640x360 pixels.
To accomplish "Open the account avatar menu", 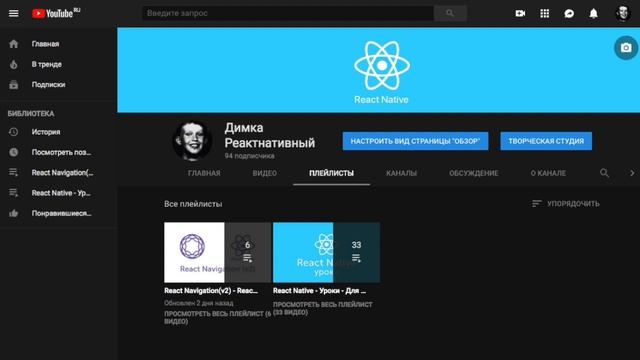I will point(623,13).
